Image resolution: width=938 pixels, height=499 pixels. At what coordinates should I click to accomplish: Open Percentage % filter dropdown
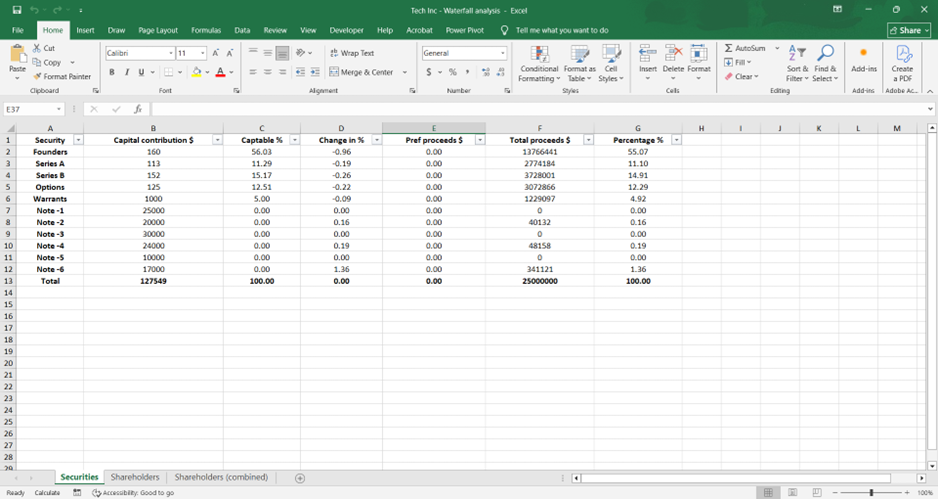(676, 140)
